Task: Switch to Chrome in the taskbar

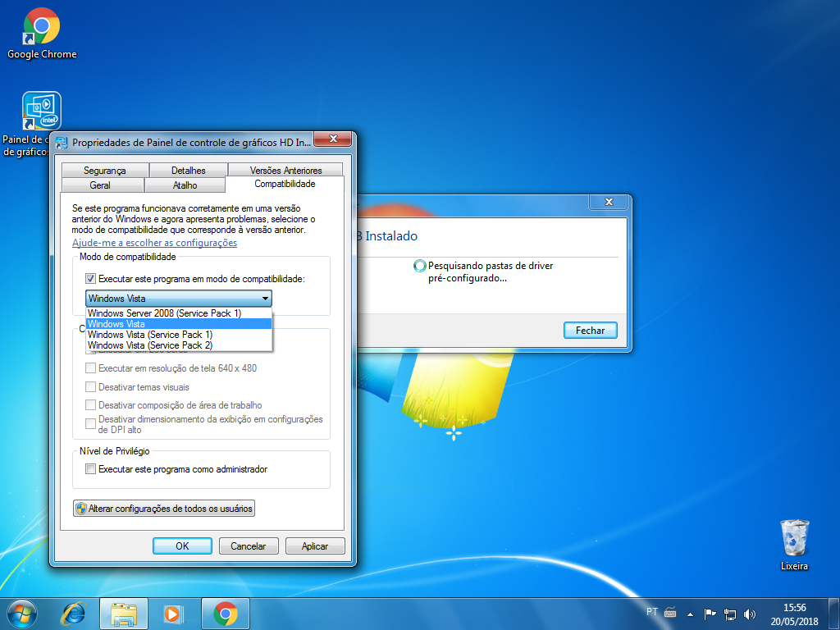Action: tap(226, 614)
